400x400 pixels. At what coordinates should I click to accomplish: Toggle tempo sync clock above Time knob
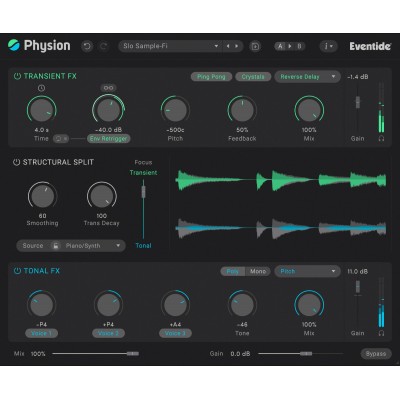pos(41,88)
